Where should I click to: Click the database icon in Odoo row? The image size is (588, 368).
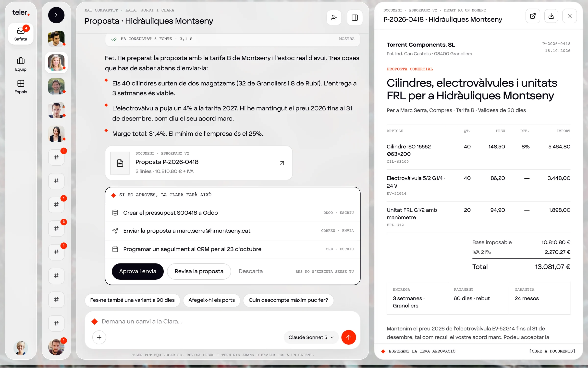(115, 213)
